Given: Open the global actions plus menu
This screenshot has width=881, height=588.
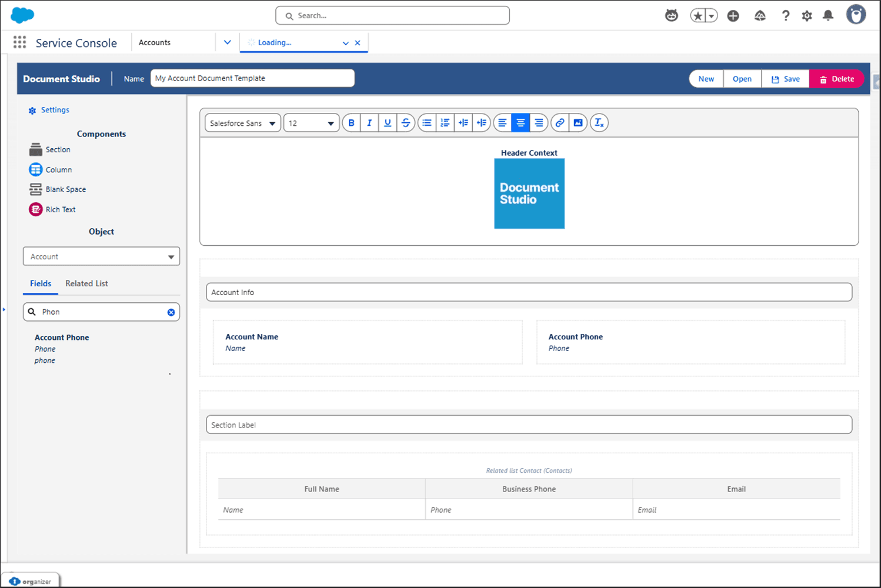Looking at the screenshot, I should pyautogui.click(x=733, y=16).
